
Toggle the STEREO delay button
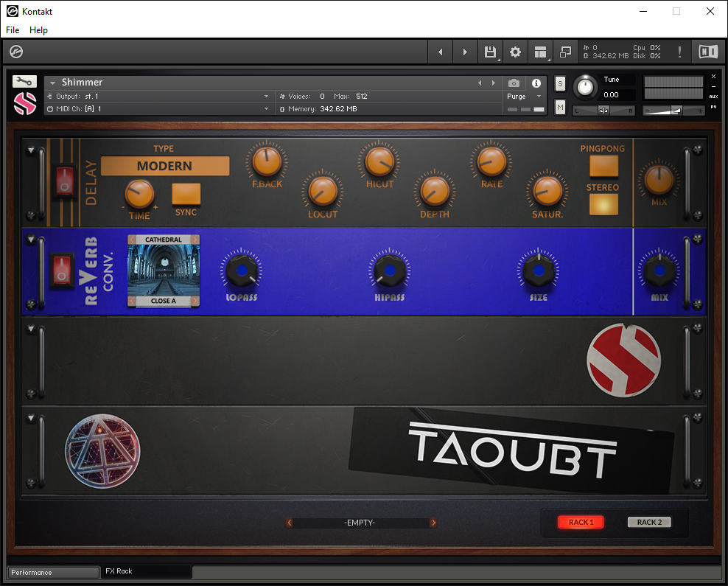tap(603, 204)
